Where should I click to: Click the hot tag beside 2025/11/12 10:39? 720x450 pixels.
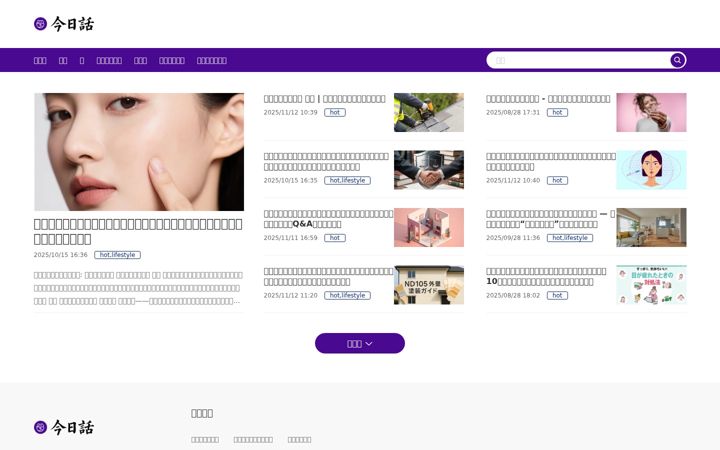click(335, 112)
